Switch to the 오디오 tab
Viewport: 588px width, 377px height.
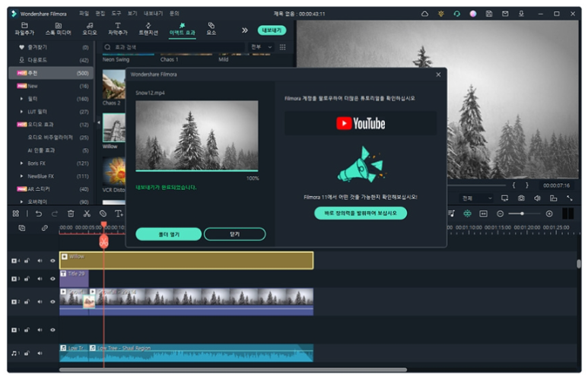pos(90,29)
